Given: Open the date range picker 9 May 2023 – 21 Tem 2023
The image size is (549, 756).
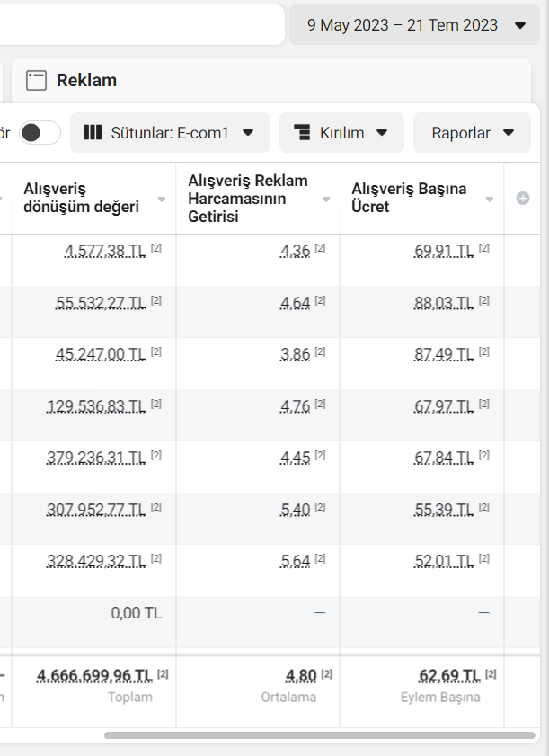Looking at the screenshot, I should [x=414, y=25].
